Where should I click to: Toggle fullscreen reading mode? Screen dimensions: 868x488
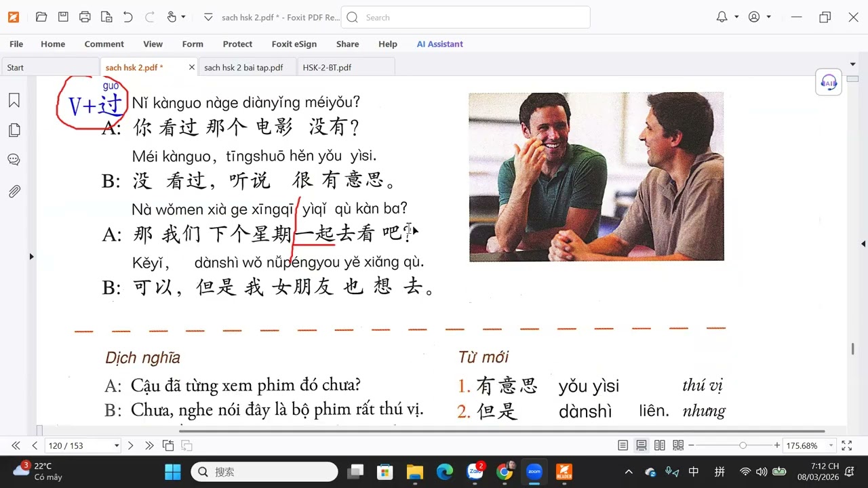point(847,445)
